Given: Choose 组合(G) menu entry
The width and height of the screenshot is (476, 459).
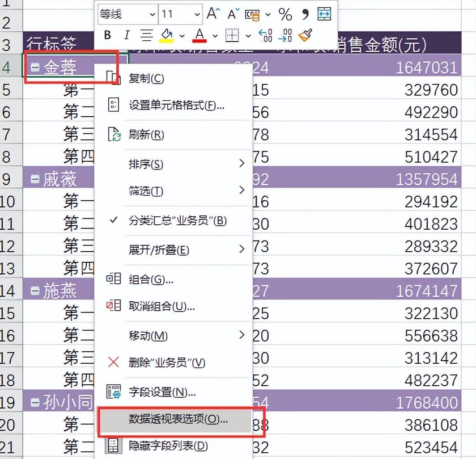Looking at the screenshot, I should coord(174,279).
